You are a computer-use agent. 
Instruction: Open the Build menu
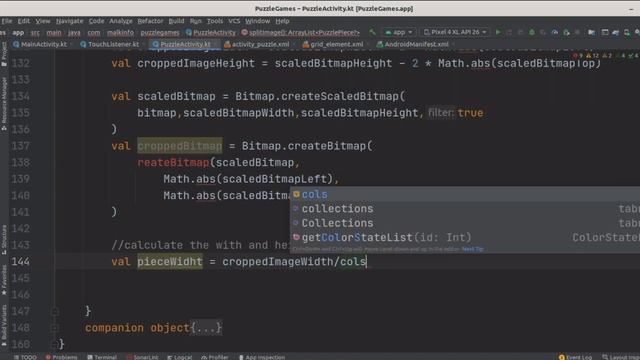click(x=176, y=21)
